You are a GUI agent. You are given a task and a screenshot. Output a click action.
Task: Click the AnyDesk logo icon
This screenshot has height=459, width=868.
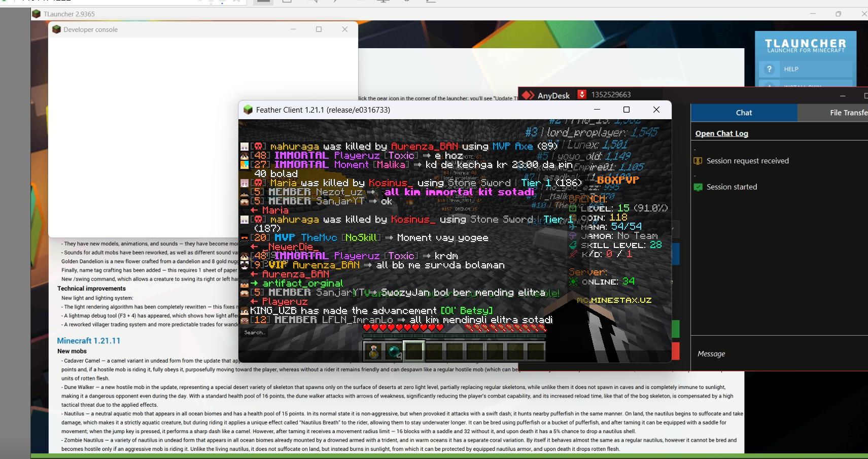pos(528,95)
